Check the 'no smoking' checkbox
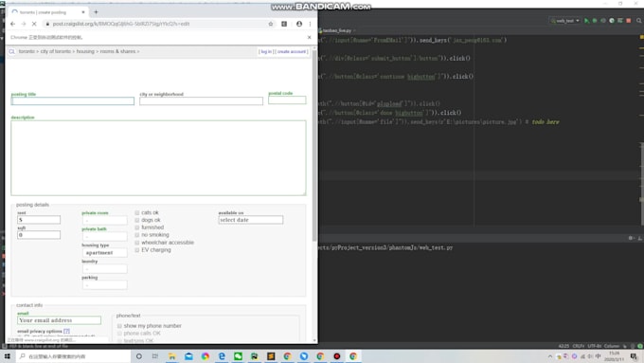Image resolution: width=644 pixels, height=363 pixels. [x=137, y=235]
